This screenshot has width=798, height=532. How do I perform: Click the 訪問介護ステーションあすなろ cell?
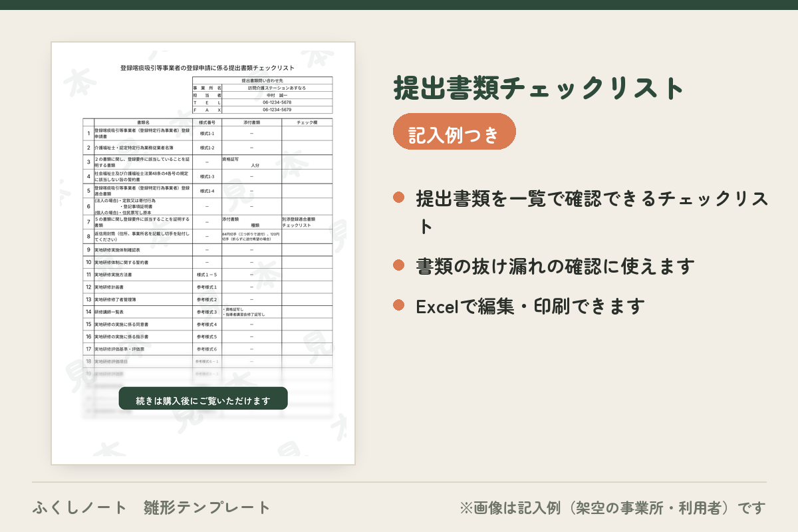pos(277,88)
